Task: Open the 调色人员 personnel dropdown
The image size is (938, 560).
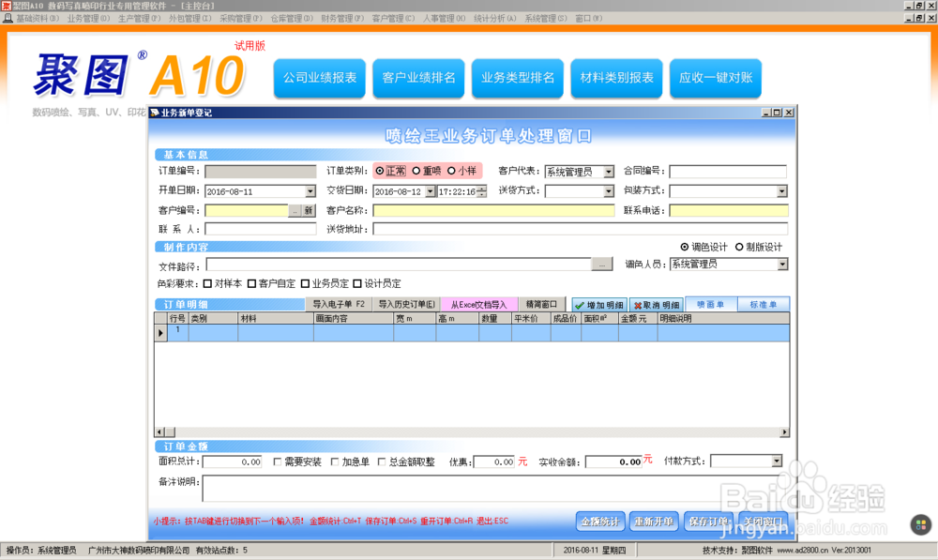Action: pyautogui.click(x=783, y=264)
